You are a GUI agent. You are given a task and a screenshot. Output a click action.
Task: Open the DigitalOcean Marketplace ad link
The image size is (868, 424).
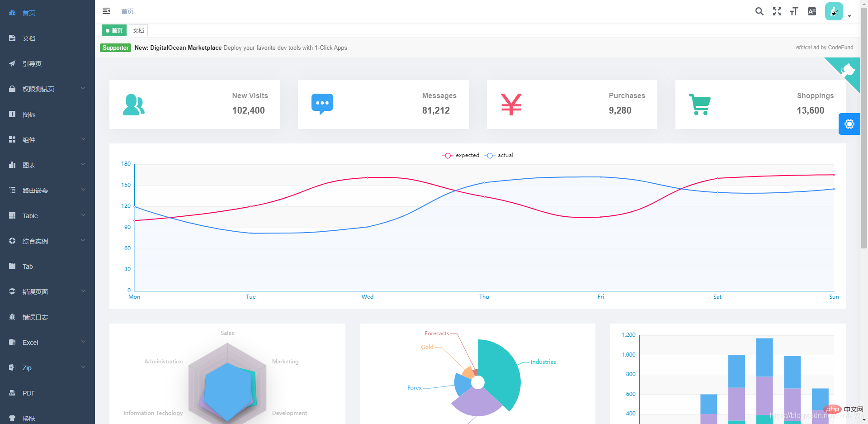click(241, 48)
